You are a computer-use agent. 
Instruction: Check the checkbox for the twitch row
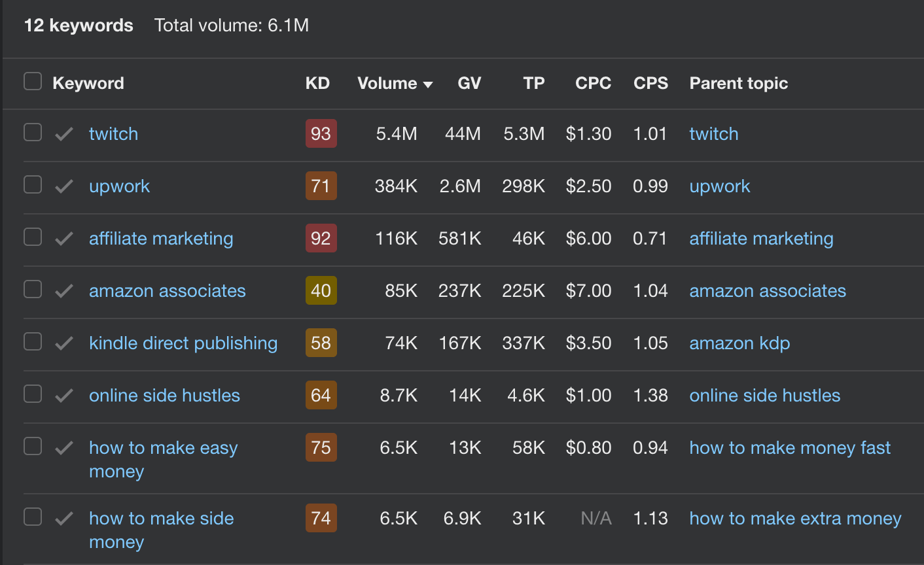click(x=32, y=132)
